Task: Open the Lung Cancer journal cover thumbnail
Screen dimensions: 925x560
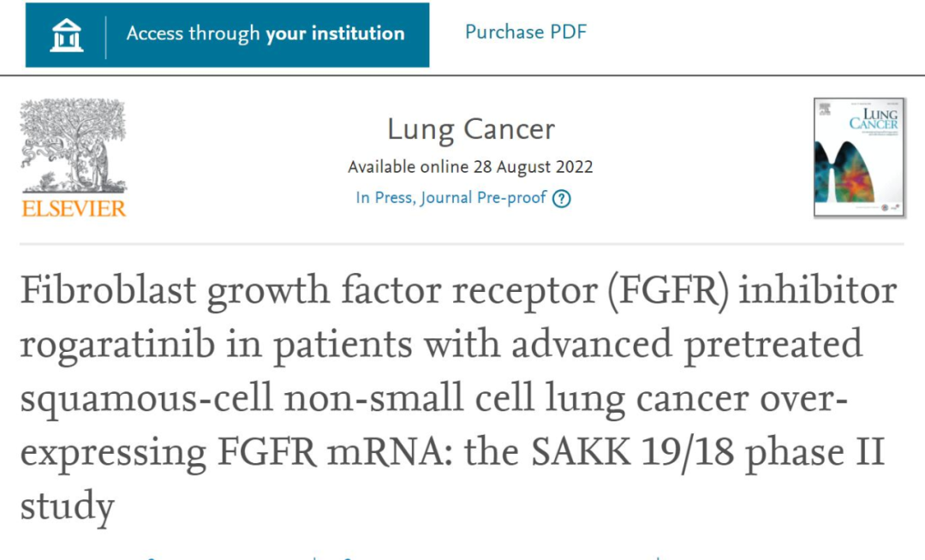Action: click(859, 158)
